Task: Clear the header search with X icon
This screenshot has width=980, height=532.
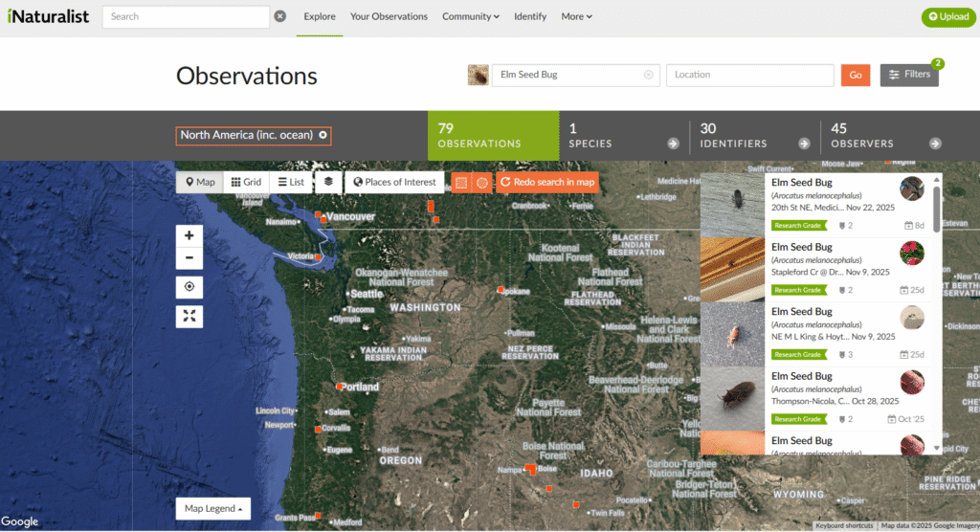Action: click(x=280, y=16)
